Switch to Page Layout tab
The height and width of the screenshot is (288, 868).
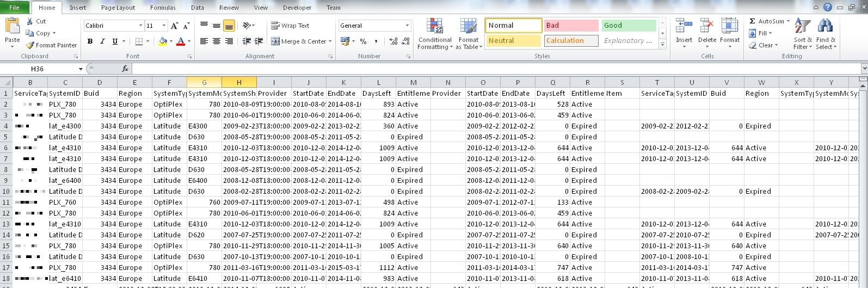click(x=118, y=8)
